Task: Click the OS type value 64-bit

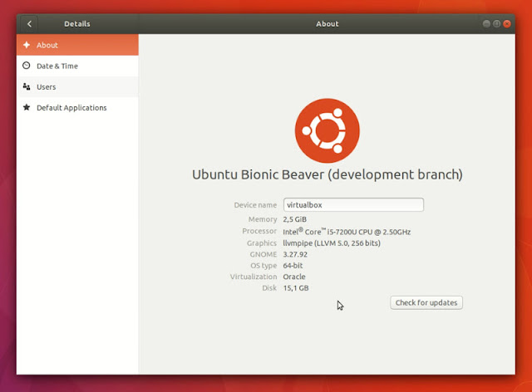Action: (x=293, y=266)
